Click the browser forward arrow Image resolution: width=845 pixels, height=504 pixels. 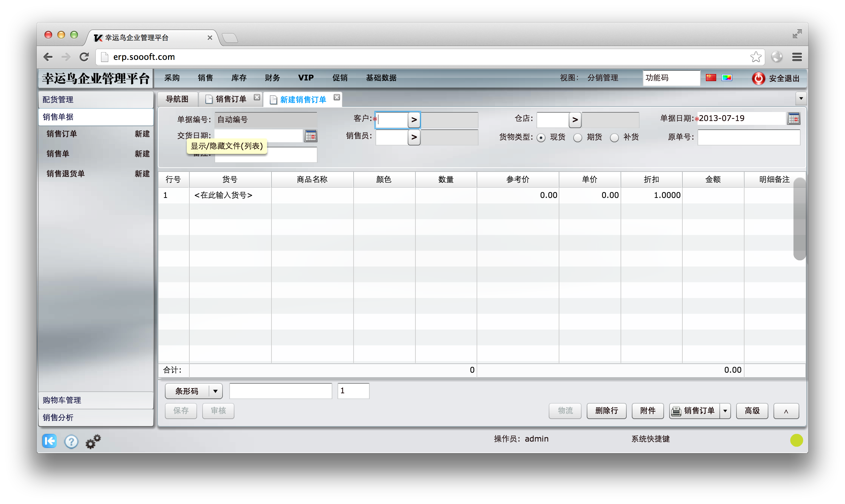coord(66,57)
